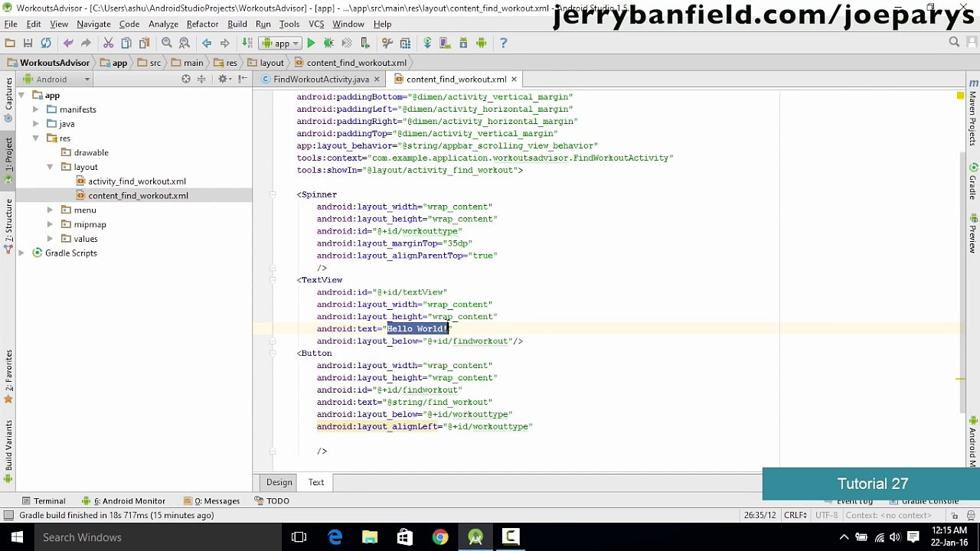Click the Cut scissors icon
The width and height of the screenshot is (980, 551).
point(108,43)
